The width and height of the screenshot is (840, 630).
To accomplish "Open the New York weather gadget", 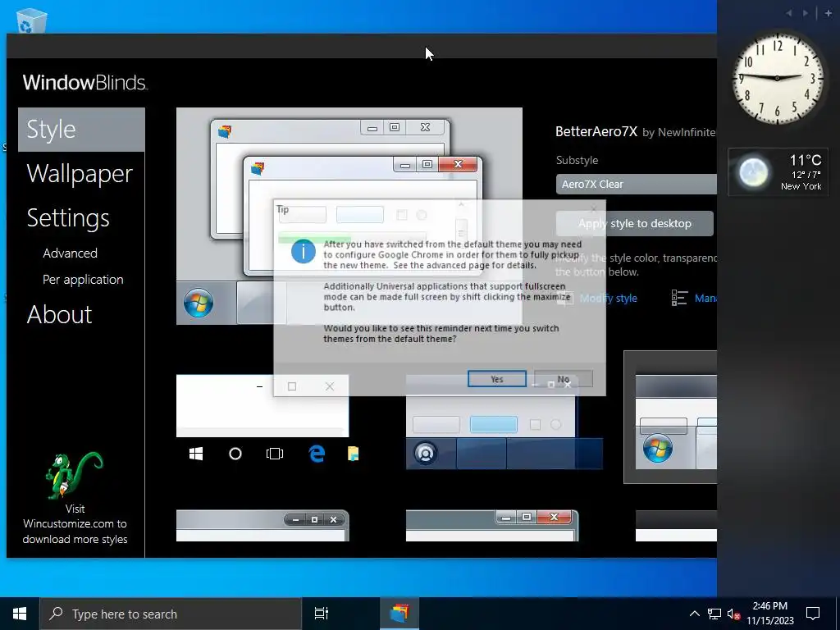I will pos(778,172).
